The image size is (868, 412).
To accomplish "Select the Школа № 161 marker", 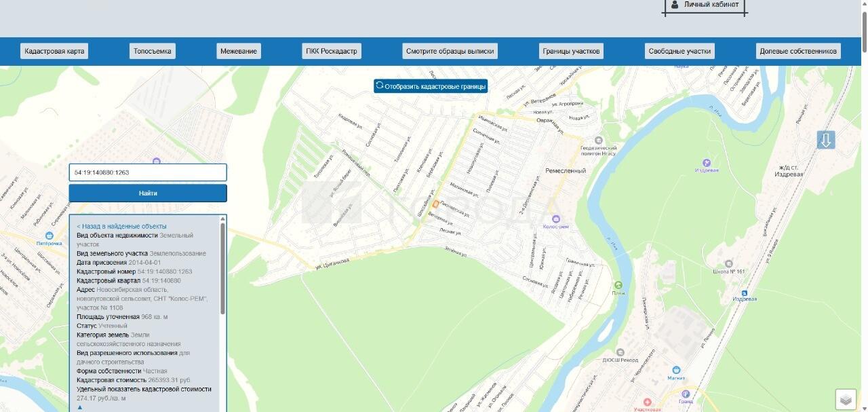I will tap(729, 263).
